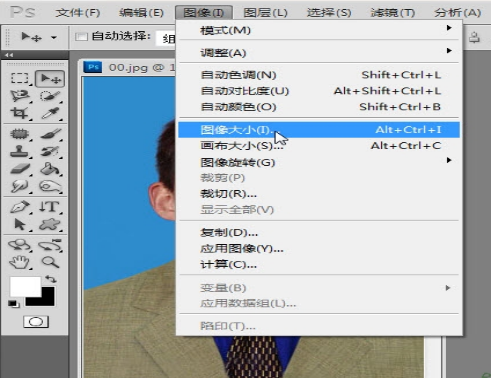Select the Vertical Type tool
The width and height of the screenshot is (492, 378).
pos(50,207)
